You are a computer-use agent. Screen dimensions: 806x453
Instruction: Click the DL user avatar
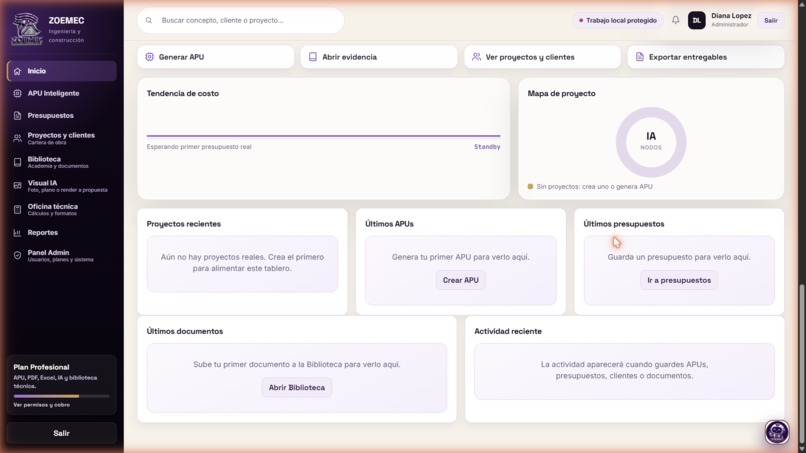click(x=697, y=21)
